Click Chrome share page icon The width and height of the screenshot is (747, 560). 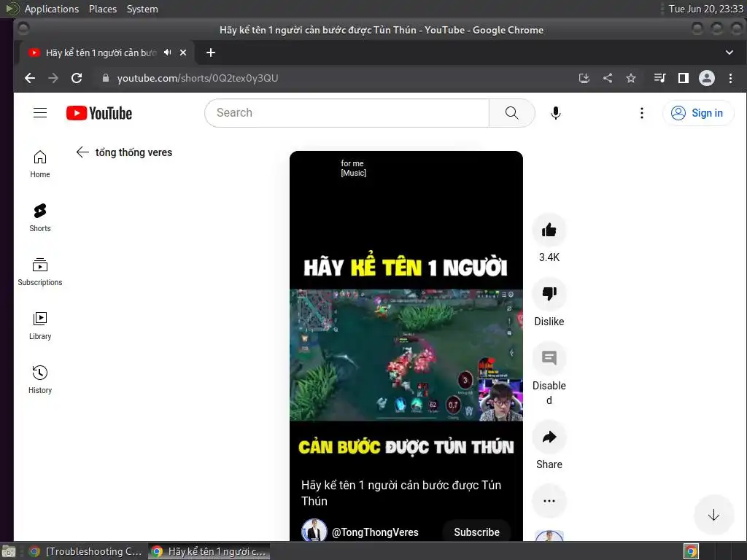point(608,78)
